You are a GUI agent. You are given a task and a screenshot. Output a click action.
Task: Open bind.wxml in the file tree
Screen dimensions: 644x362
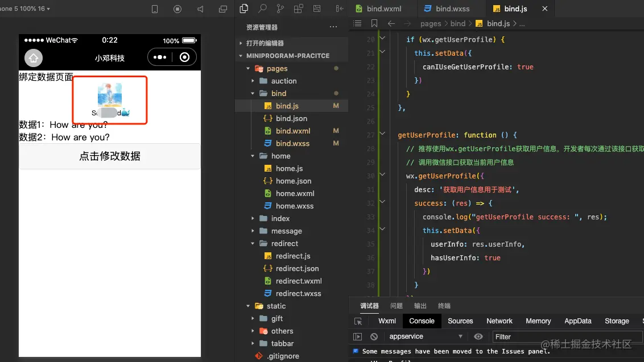pyautogui.click(x=292, y=131)
